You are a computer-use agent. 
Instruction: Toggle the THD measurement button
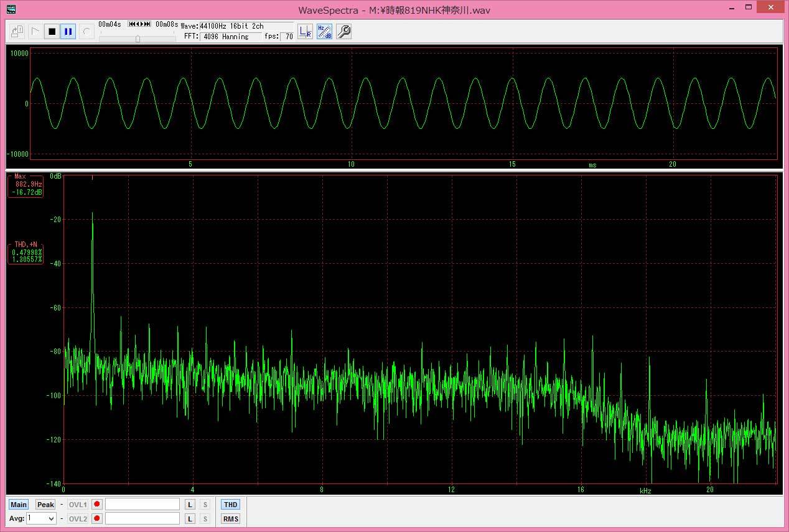coord(230,505)
